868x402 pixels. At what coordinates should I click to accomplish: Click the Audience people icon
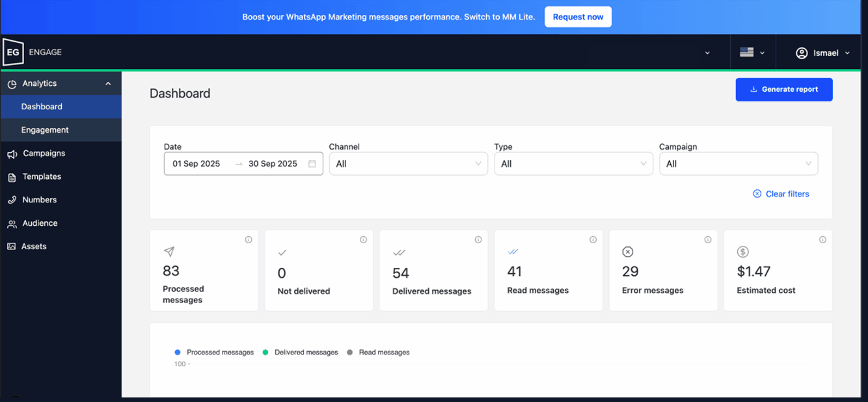pyautogui.click(x=12, y=224)
